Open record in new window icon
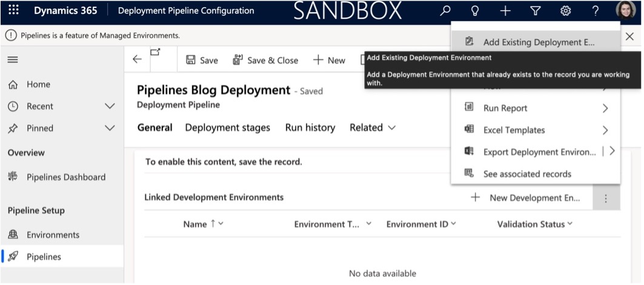The image size is (644, 285). coord(155,52)
